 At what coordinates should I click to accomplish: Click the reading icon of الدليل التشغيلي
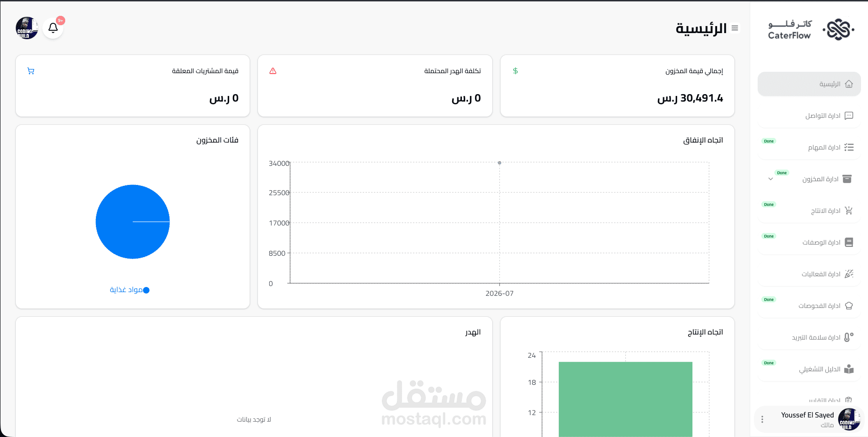point(849,369)
